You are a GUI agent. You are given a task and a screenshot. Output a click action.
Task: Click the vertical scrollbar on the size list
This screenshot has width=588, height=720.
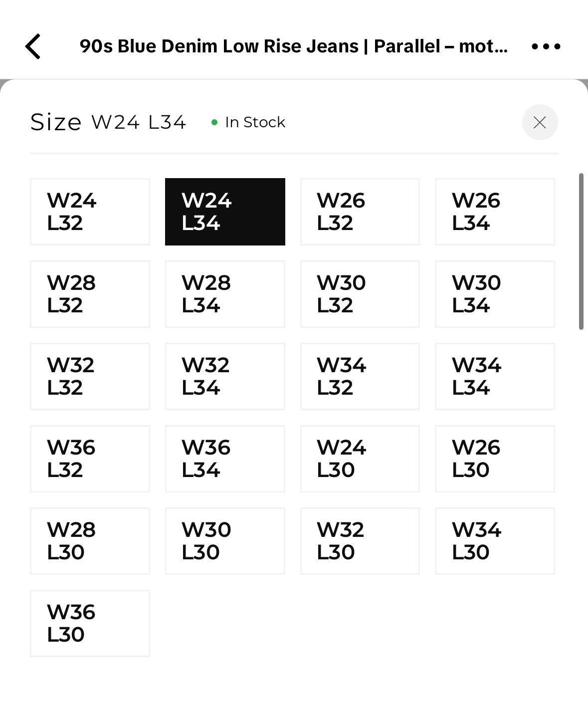[x=581, y=251]
